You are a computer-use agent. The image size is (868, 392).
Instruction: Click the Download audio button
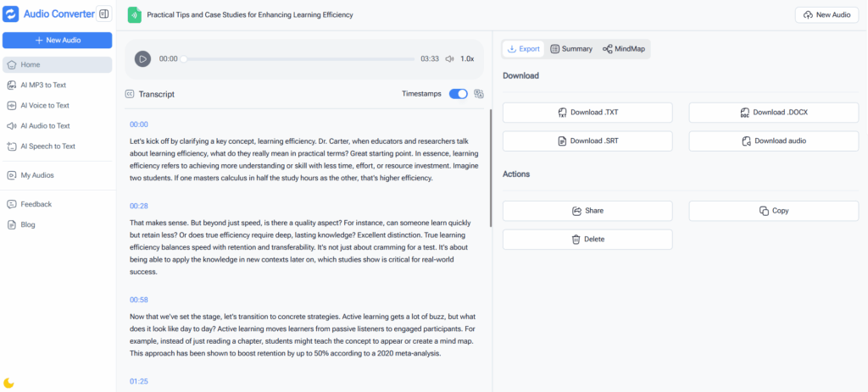pyautogui.click(x=773, y=141)
